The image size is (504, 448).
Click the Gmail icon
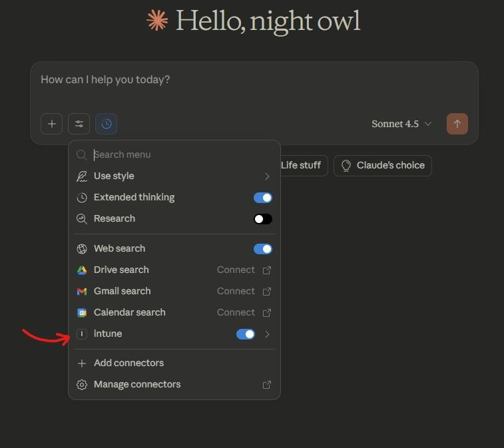click(x=82, y=292)
